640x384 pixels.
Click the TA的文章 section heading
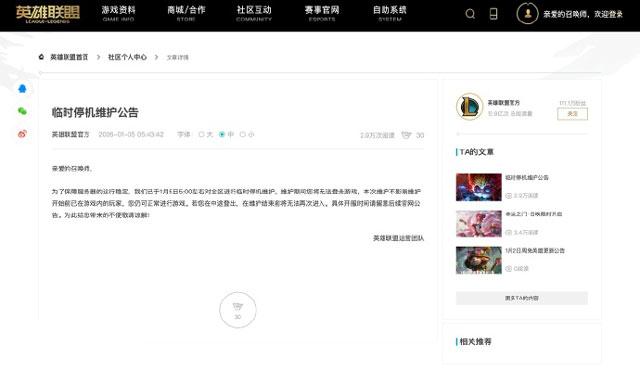(x=477, y=152)
